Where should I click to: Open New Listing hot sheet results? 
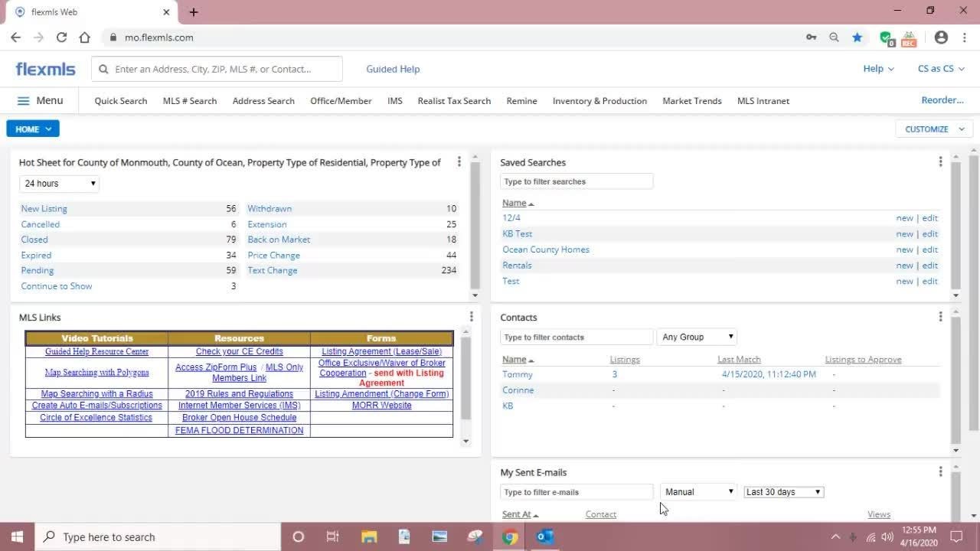click(44, 209)
